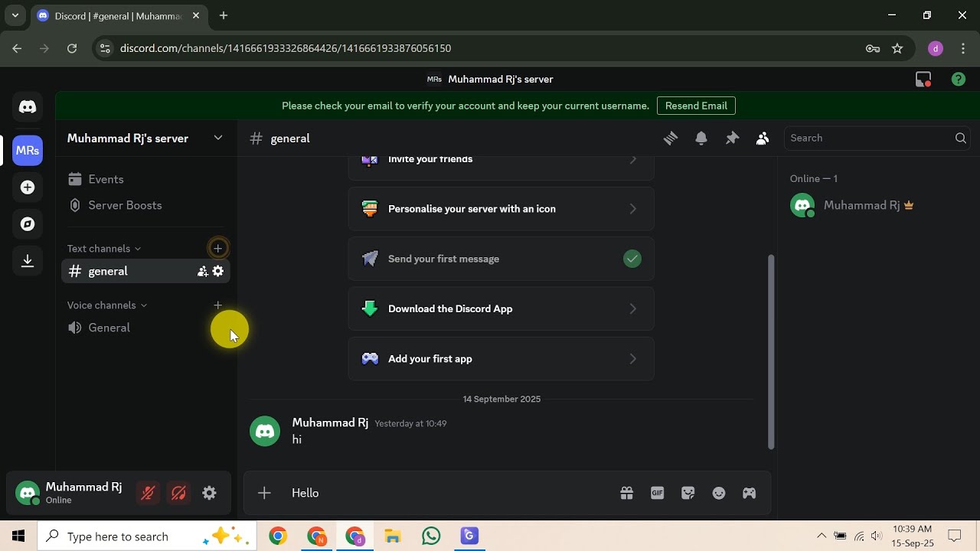The height and width of the screenshot is (551, 980).
Task: Open Discover servers compass icon
Action: pos(28,224)
